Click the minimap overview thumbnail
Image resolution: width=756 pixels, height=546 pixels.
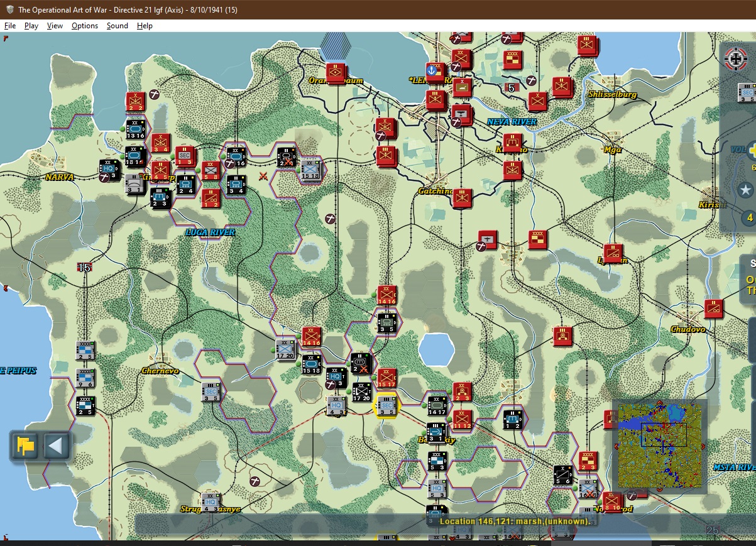tap(660, 446)
